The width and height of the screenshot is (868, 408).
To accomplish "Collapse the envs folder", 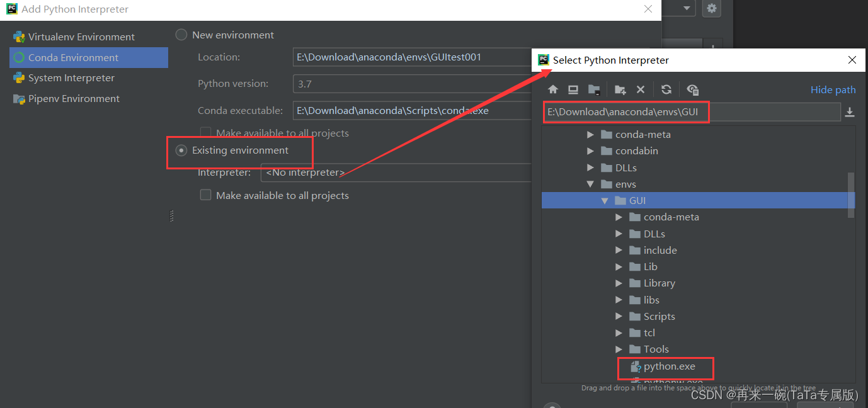I will coord(590,184).
